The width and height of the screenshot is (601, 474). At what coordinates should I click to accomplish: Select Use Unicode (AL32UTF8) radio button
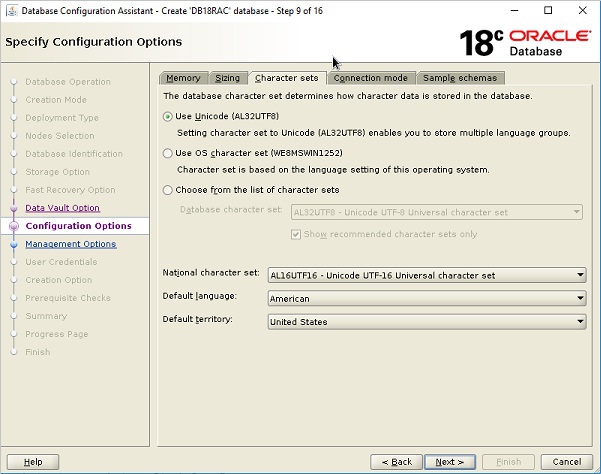tap(167, 116)
